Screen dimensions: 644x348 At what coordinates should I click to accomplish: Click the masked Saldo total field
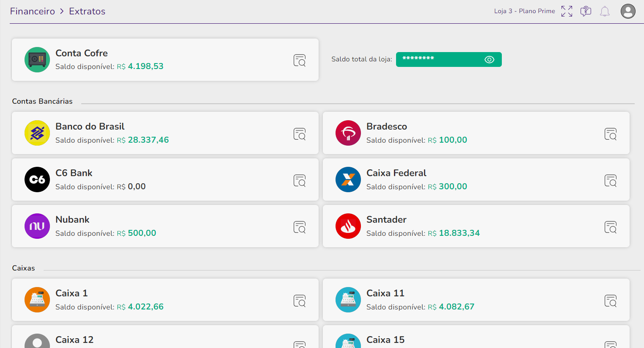point(449,60)
